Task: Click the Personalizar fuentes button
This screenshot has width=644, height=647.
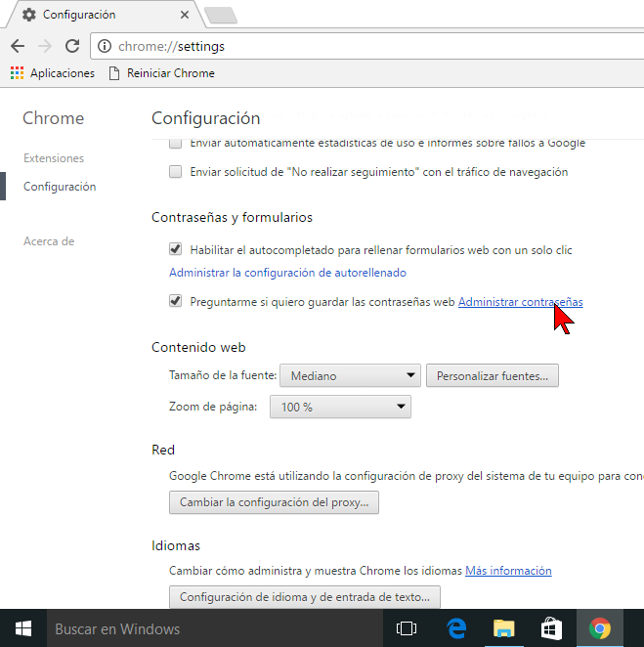Action: (493, 375)
